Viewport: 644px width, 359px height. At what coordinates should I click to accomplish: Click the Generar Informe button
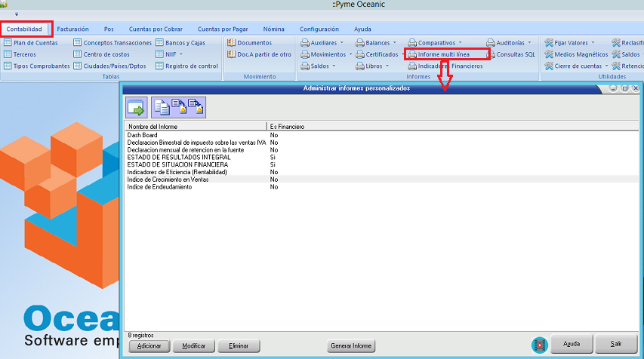(x=351, y=345)
